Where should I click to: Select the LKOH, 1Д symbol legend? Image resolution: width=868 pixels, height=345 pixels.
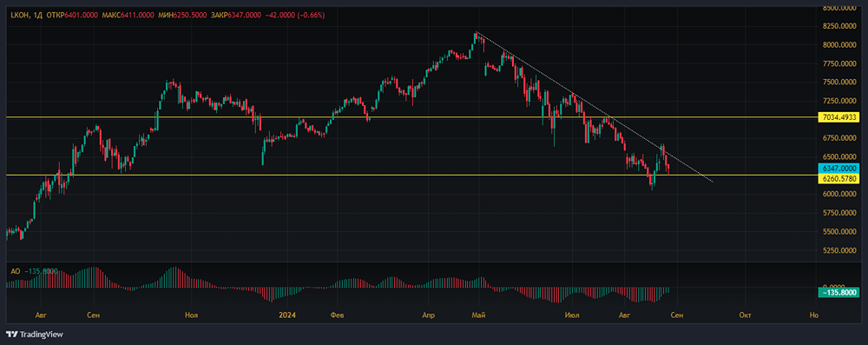[27, 16]
